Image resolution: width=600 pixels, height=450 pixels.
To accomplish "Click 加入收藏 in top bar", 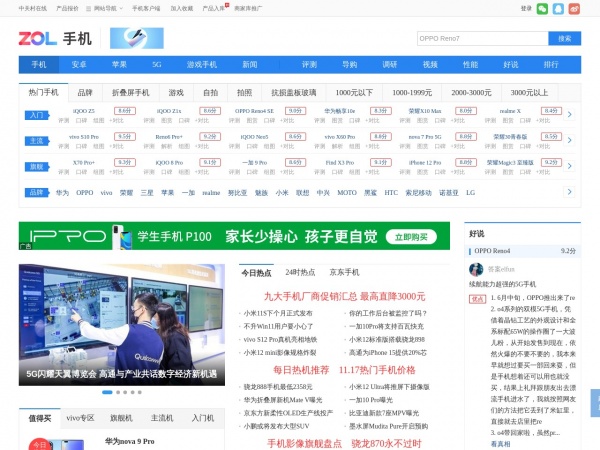I will tap(182, 8).
